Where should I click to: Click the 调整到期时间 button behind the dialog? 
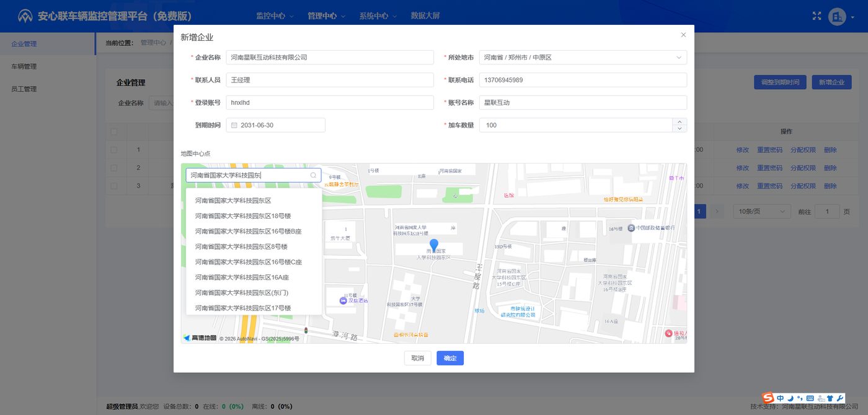pos(780,82)
